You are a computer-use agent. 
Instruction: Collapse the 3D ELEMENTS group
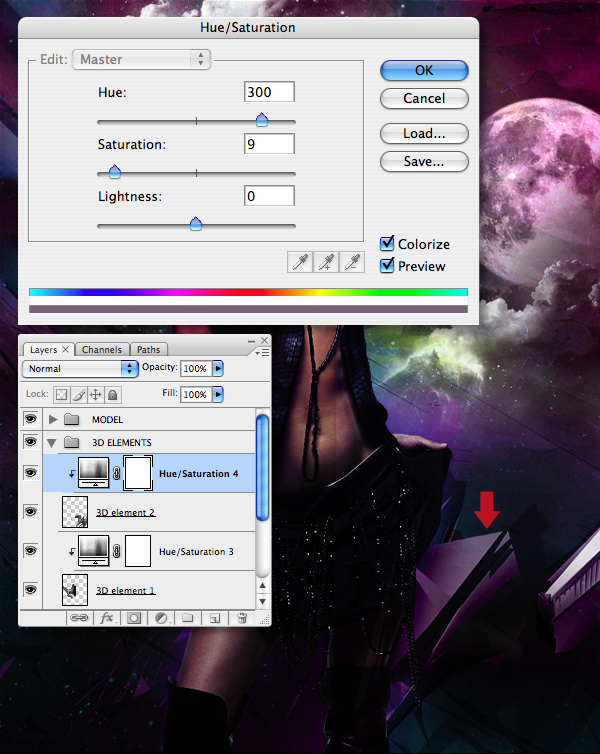click(x=52, y=443)
